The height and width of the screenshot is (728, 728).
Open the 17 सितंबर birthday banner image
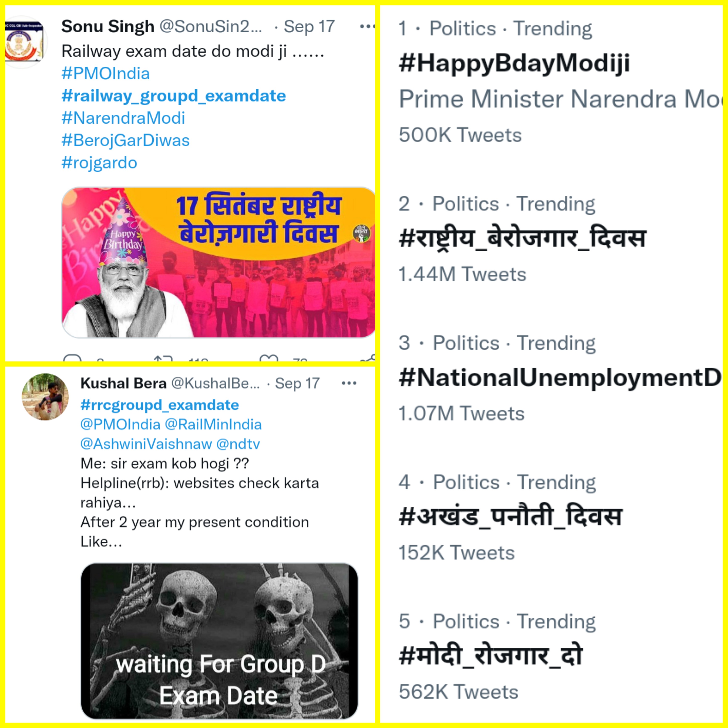[219, 263]
